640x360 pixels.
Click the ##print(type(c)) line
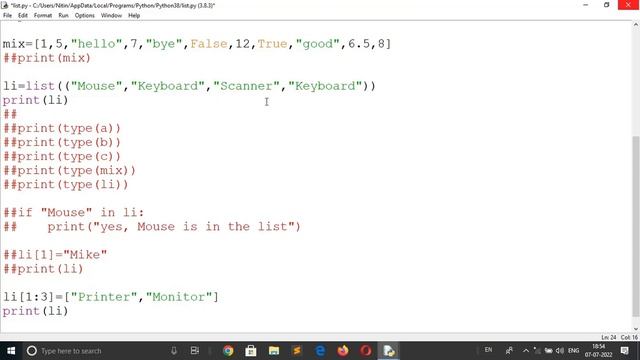(62, 156)
